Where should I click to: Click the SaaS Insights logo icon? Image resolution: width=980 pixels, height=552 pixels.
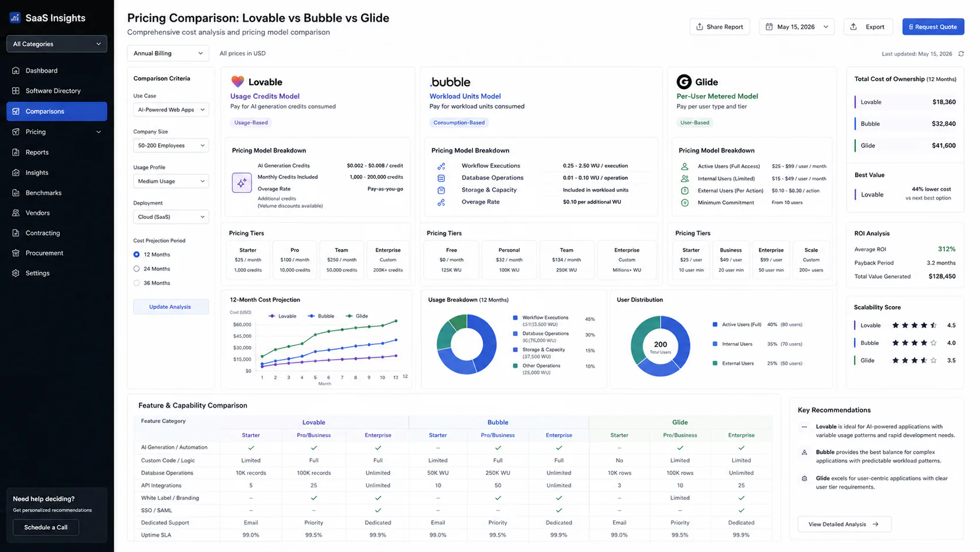15,18
